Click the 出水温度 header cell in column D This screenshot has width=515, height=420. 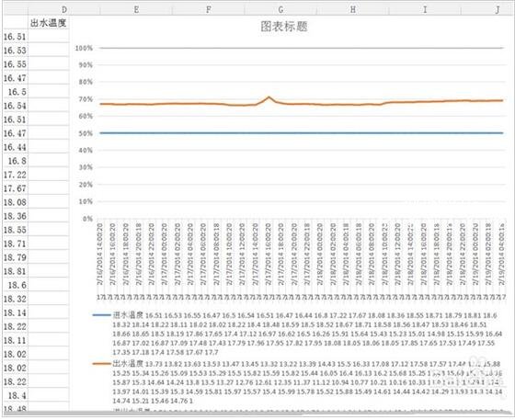point(49,23)
